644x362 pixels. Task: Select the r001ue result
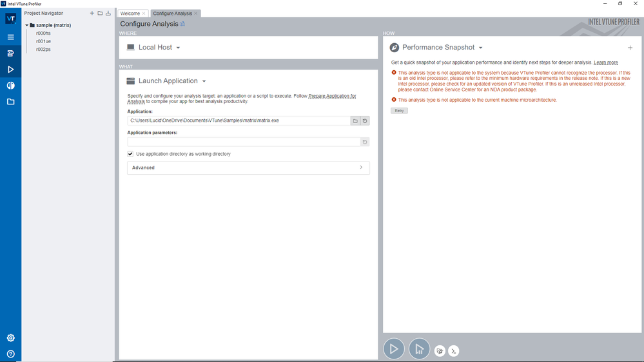[43, 41]
